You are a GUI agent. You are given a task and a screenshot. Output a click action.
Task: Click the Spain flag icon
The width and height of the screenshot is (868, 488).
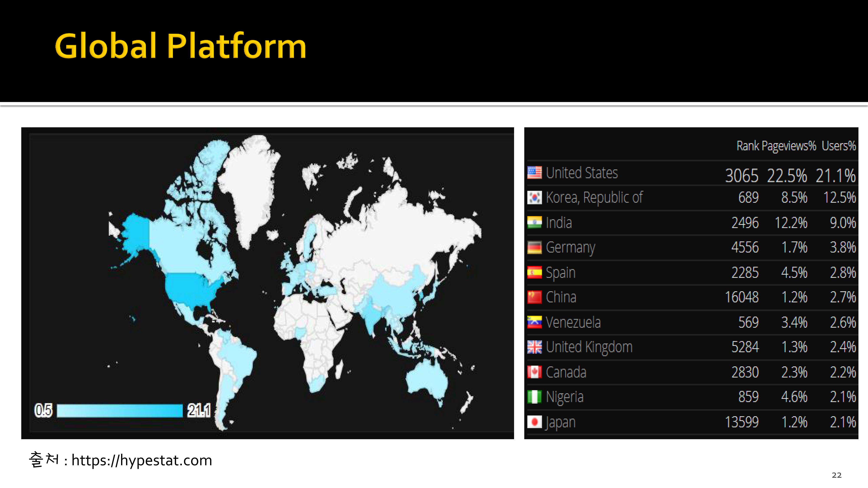[x=534, y=272]
